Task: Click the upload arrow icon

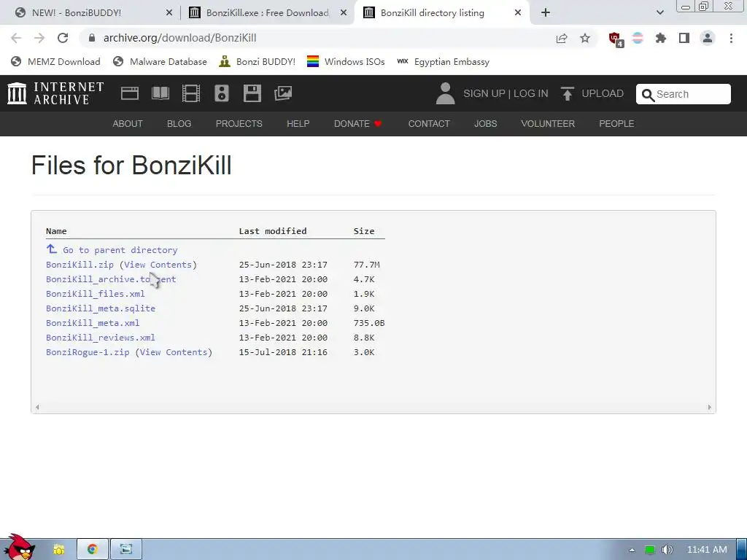Action: point(567,93)
